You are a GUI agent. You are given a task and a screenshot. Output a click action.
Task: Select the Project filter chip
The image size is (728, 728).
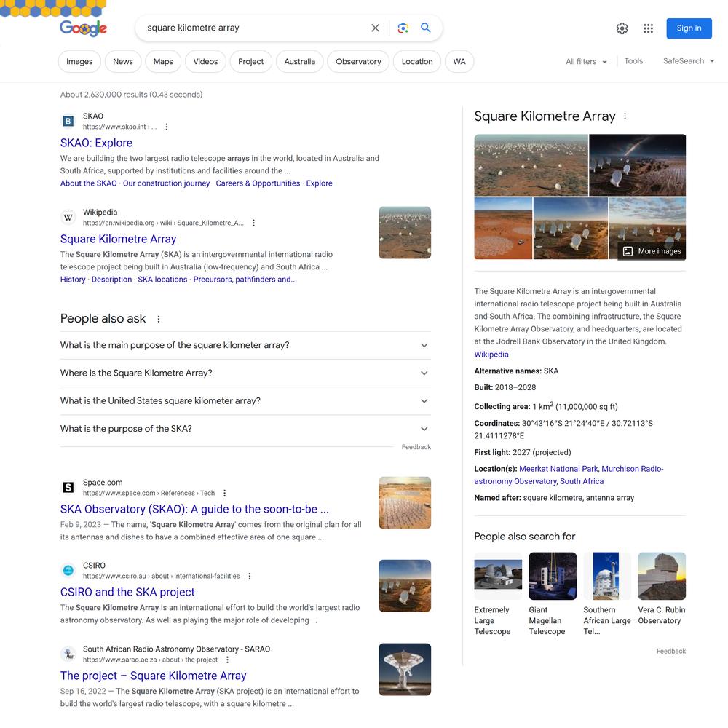[x=250, y=61]
